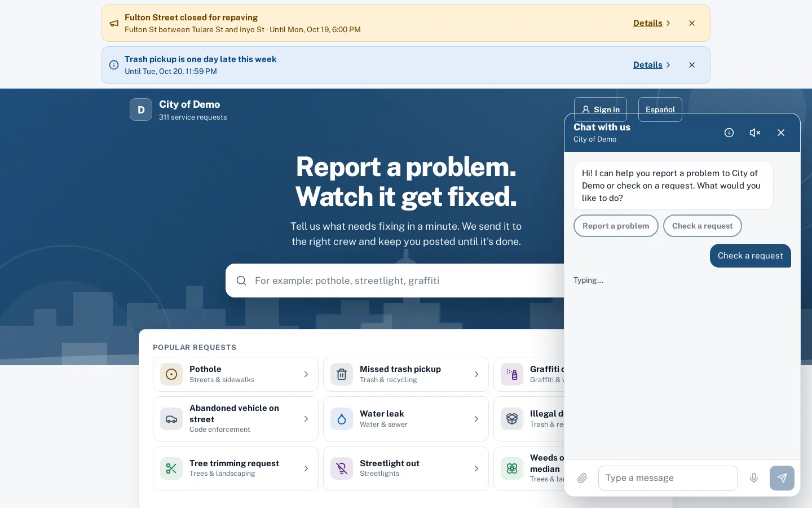The image size is (812, 508).
Task: Click the Sign in button
Action: click(601, 110)
